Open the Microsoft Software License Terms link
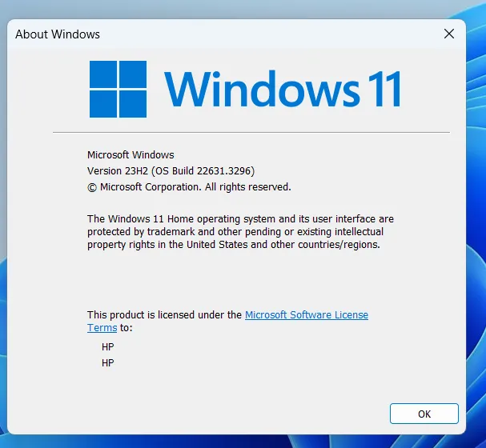Screen dimensions: 486x448 (306, 315)
